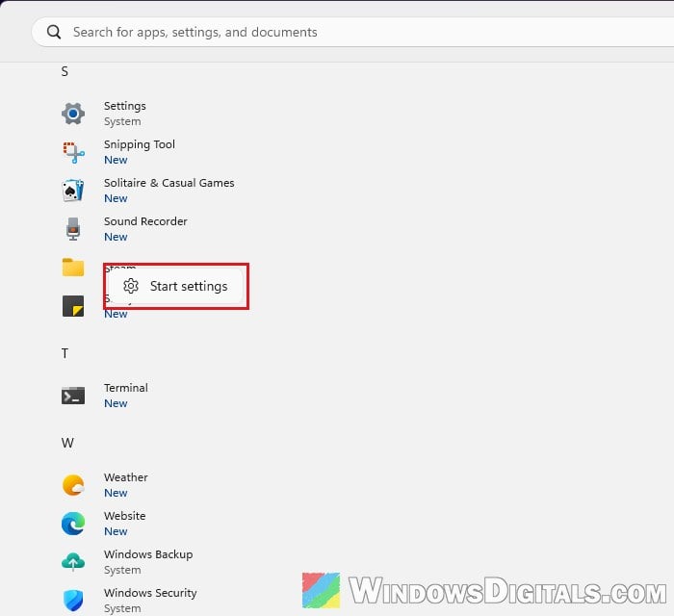Launch the Terminal app icon

[73, 396]
